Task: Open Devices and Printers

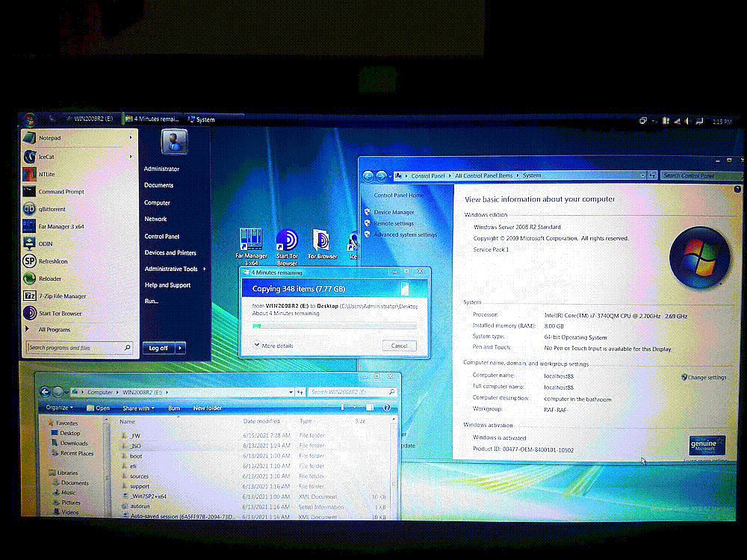Action: pos(170,253)
